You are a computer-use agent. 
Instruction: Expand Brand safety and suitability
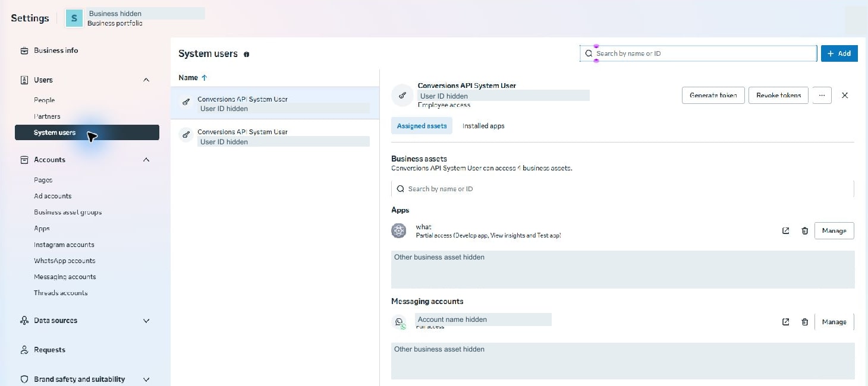(x=146, y=379)
